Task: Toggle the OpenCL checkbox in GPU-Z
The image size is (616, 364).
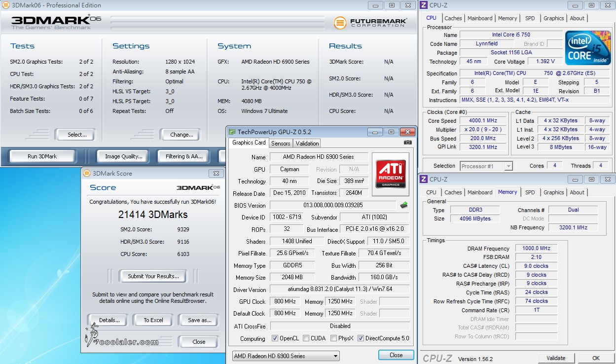Action: [x=275, y=338]
